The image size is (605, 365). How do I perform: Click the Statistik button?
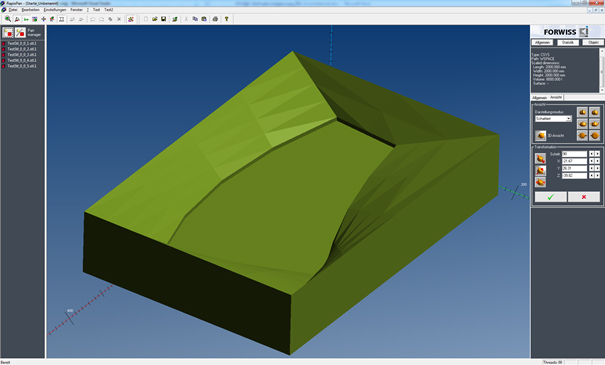[x=568, y=42]
